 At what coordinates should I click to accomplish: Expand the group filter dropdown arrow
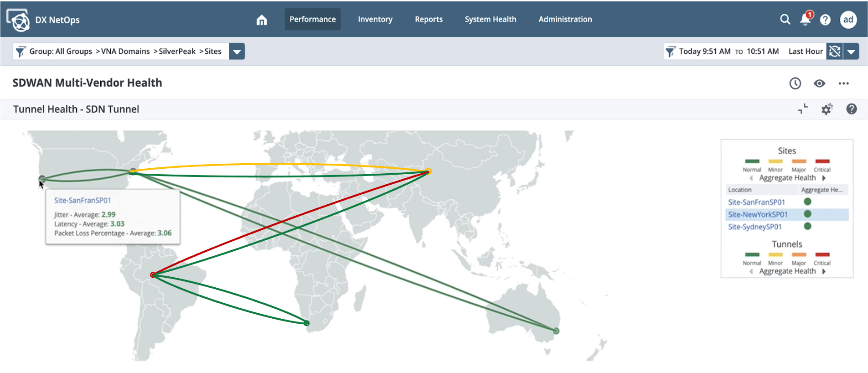[237, 52]
